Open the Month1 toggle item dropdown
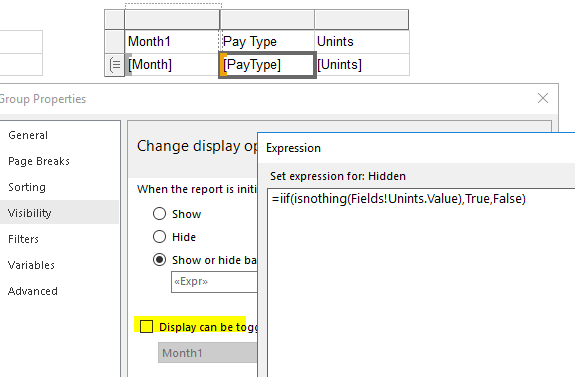The image size is (575, 377). click(208, 353)
